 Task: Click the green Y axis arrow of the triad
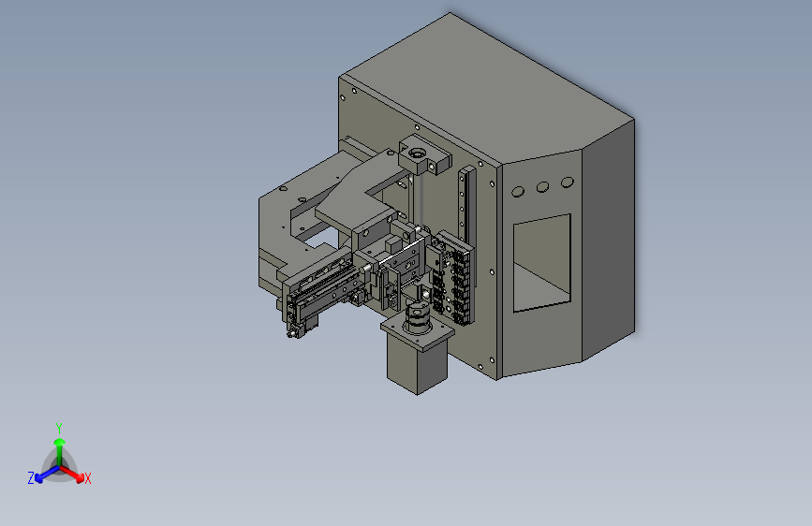[60, 451]
